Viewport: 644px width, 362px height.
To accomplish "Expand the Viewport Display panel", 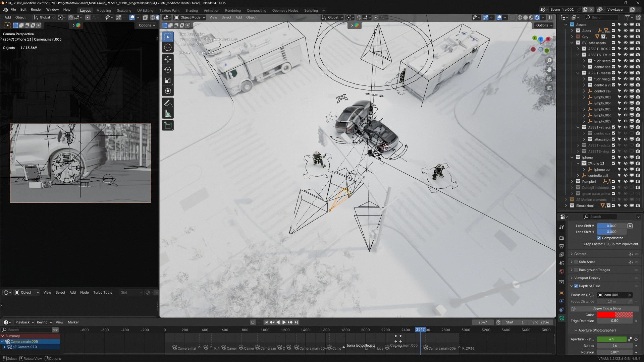I will (x=587, y=278).
